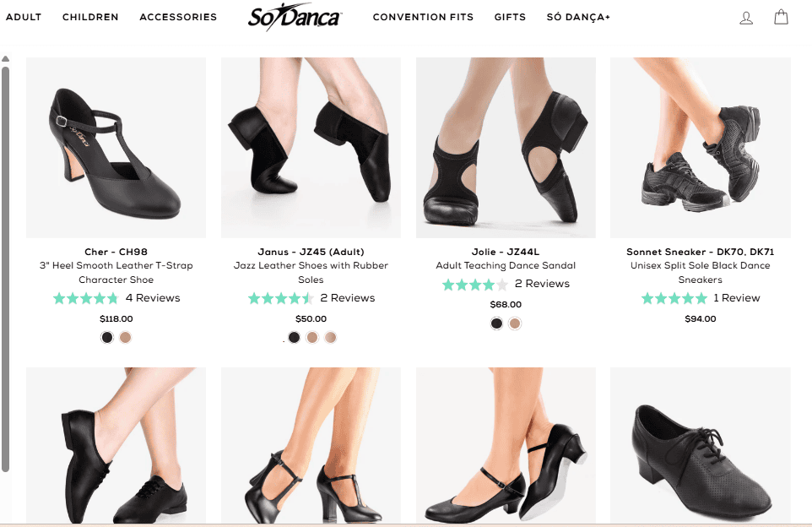Open the Jolie - JZ44L product name link
The image size is (812, 527).
[x=505, y=251]
